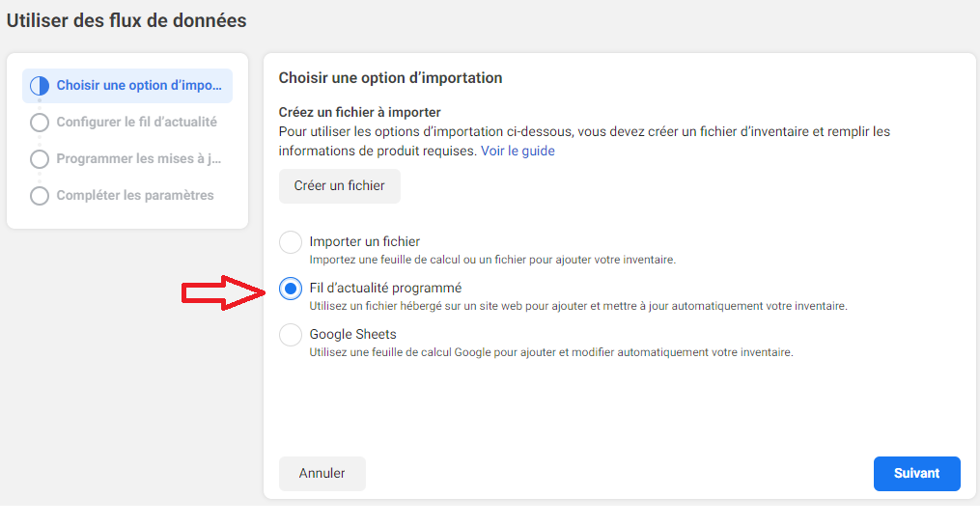Click the Suivant button
The width and height of the screenshot is (980, 525).
[x=917, y=473]
